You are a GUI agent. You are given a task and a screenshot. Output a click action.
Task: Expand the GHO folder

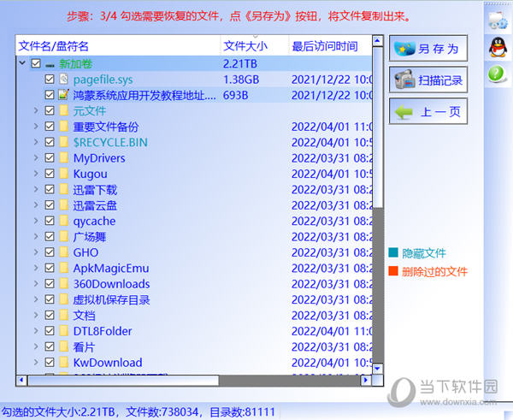(36, 252)
